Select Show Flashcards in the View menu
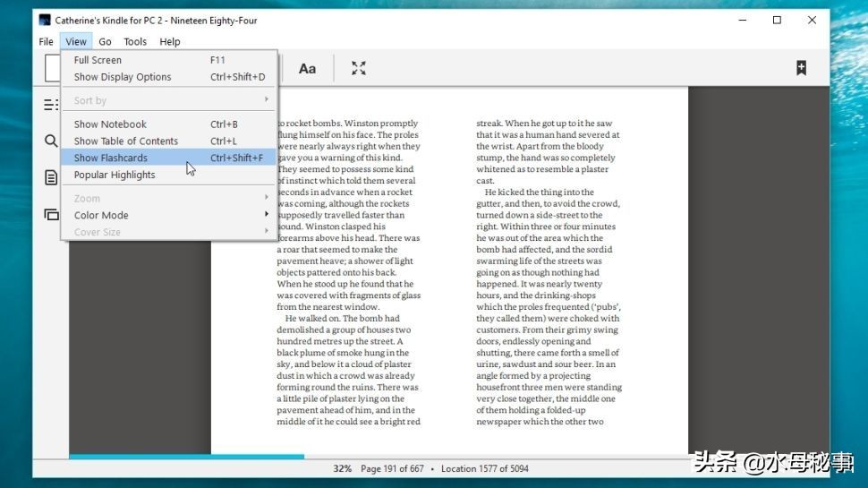Screen dimensions: 868x488 111,158
